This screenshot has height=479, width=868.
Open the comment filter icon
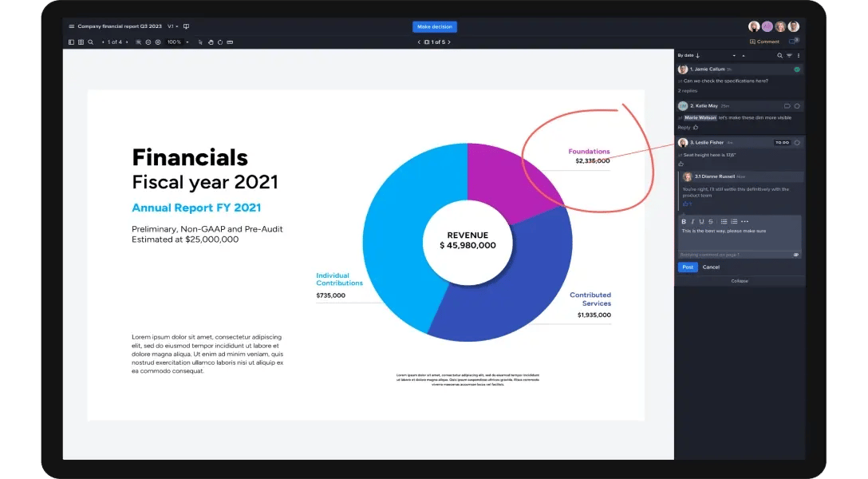point(789,56)
